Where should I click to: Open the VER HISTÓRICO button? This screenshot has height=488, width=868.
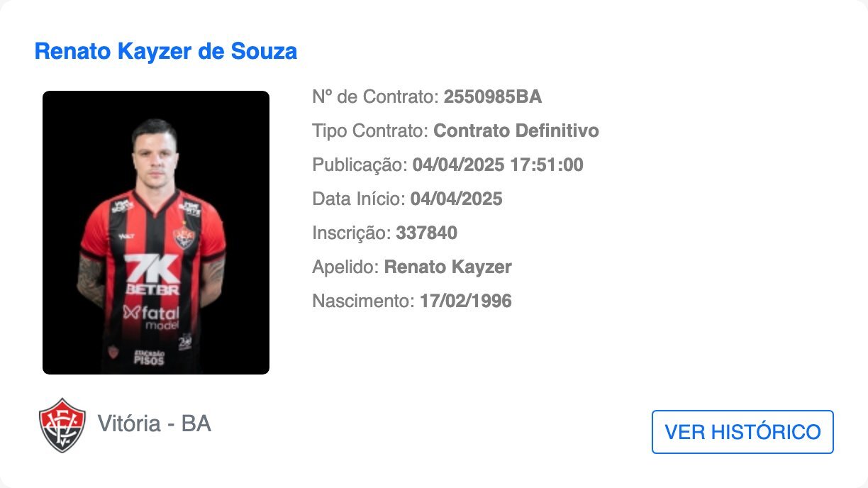point(742,431)
